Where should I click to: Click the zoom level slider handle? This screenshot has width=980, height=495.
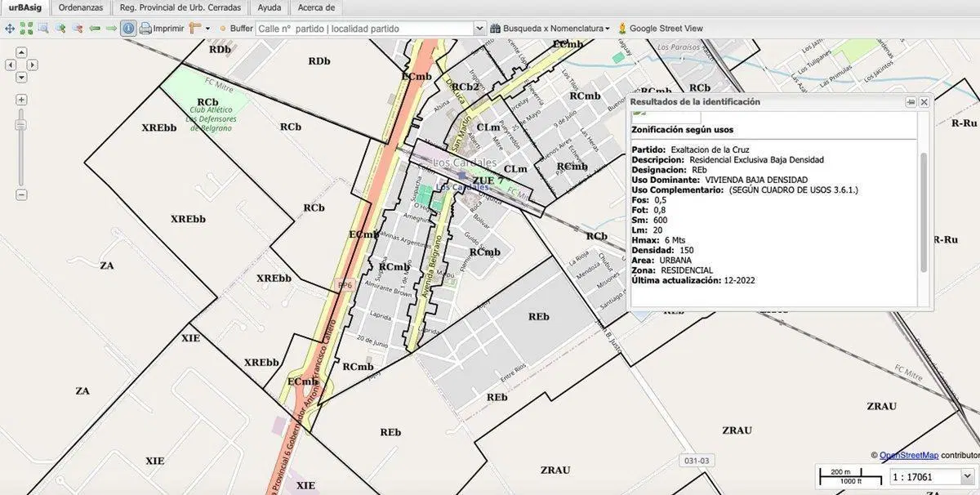(21, 127)
